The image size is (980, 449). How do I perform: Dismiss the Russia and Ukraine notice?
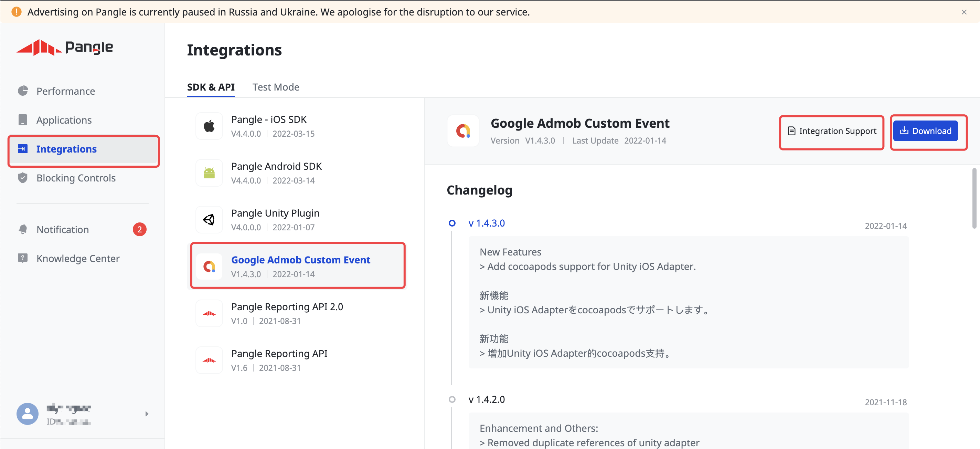click(965, 12)
